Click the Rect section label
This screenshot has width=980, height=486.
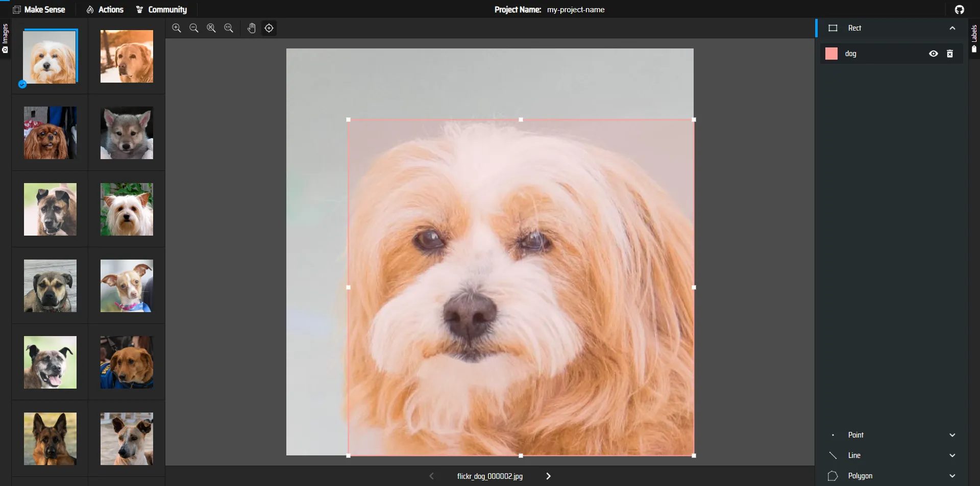[x=854, y=28]
